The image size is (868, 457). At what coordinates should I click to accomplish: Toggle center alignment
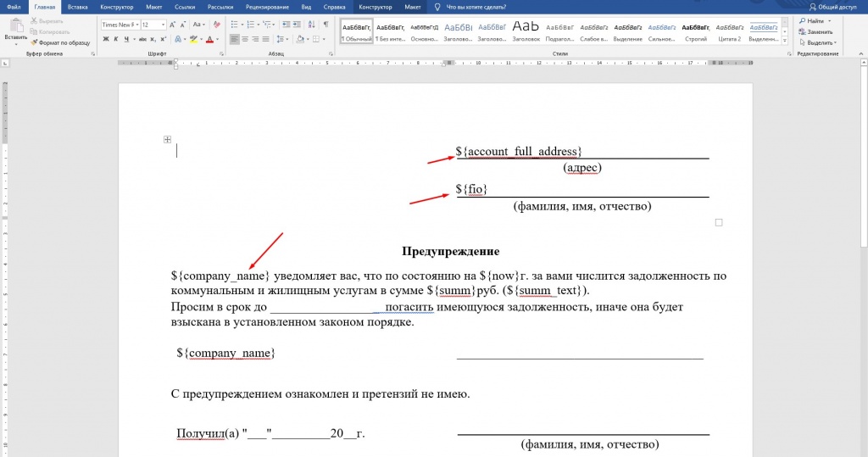click(245, 39)
